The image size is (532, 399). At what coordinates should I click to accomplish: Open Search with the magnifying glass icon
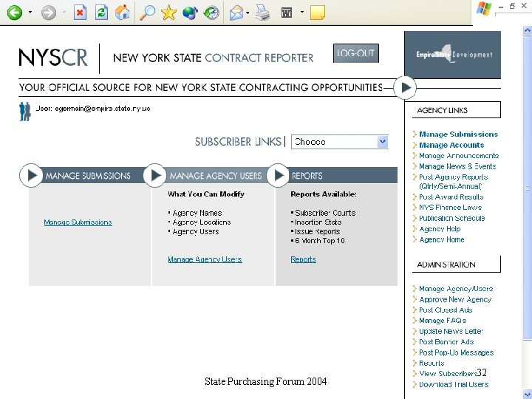(148, 13)
